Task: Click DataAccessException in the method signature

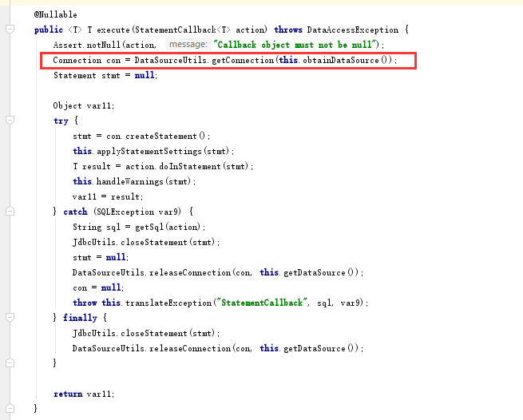Action: coord(353,30)
